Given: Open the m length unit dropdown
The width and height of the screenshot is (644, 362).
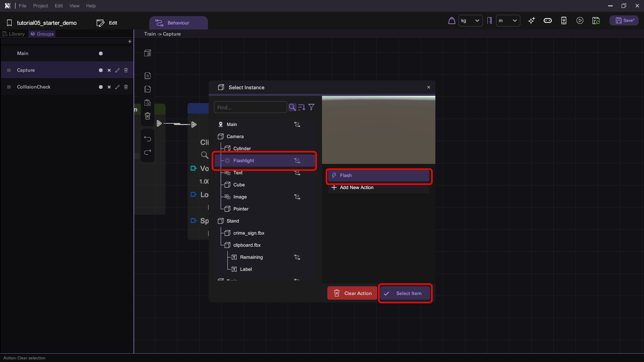Looking at the screenshot, I should point(508,20).
